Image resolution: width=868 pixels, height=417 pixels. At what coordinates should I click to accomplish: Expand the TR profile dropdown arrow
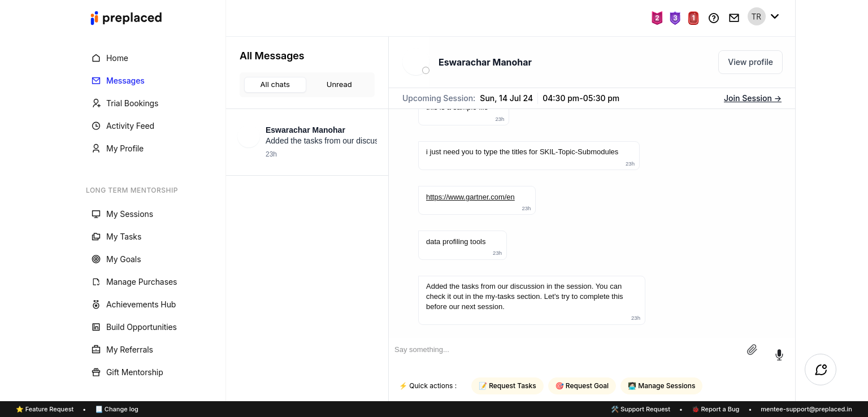point(775,16)
